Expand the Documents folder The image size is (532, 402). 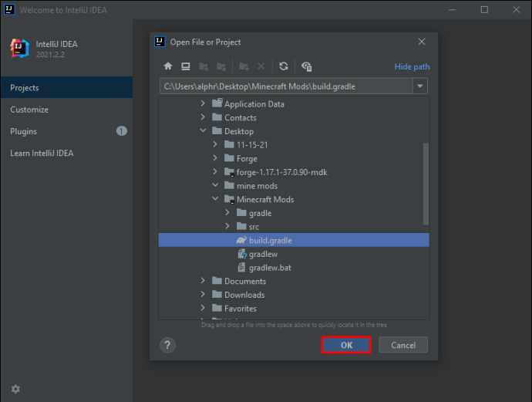point(203,280)
